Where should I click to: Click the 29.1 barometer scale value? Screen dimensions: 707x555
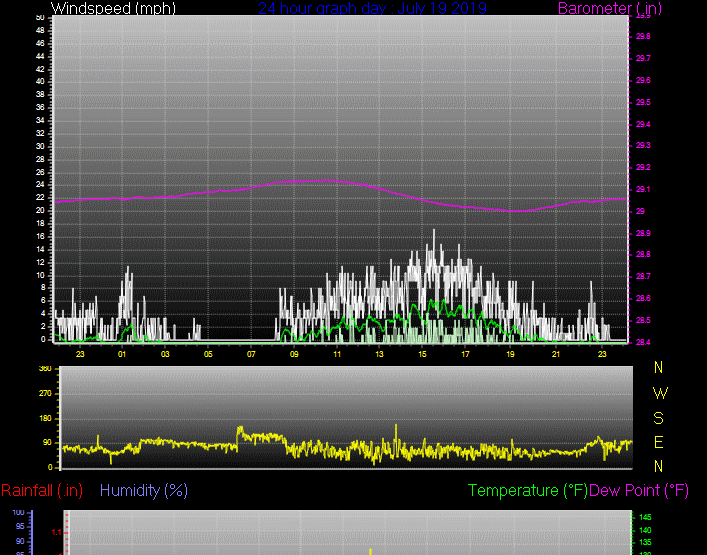click(643, 189)
